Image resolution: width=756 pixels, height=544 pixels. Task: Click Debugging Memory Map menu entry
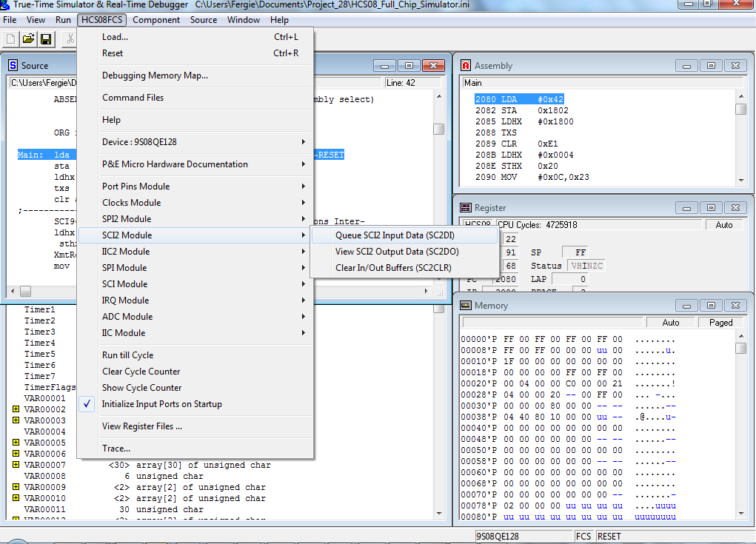coord(155,75)
